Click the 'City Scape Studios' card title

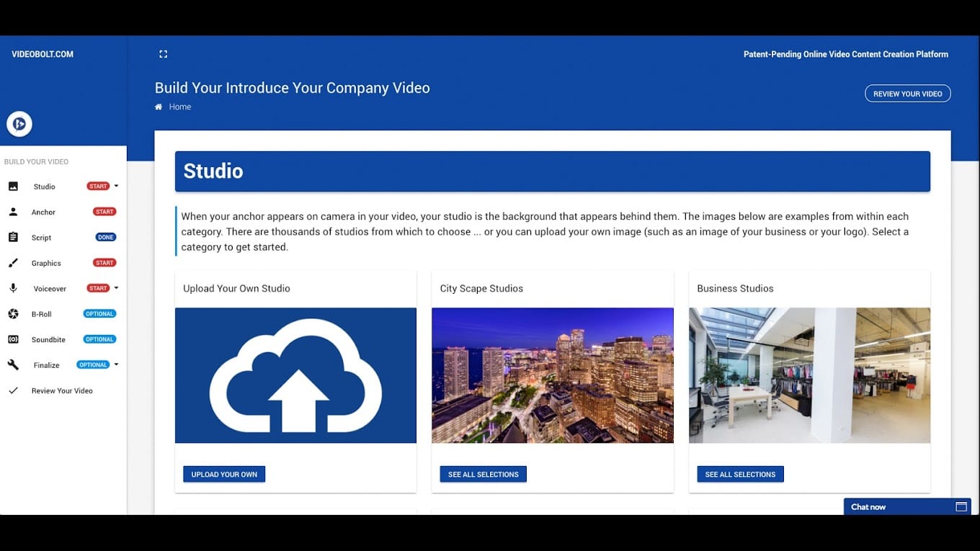click(481, 288)
